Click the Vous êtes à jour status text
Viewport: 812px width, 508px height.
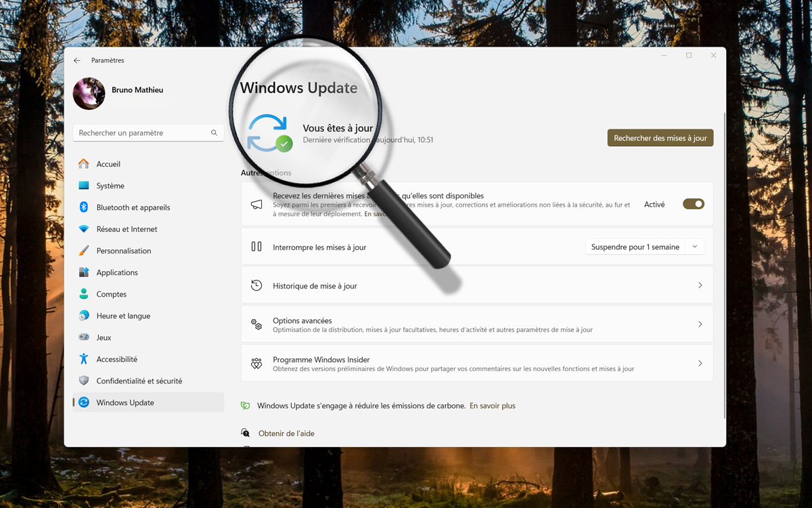(338, 128)
